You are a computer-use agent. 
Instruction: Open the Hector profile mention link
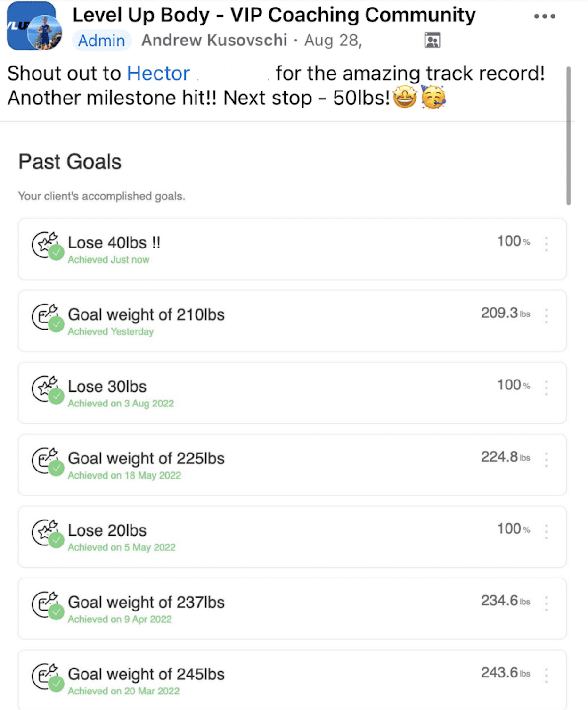(x=158, y=74)
